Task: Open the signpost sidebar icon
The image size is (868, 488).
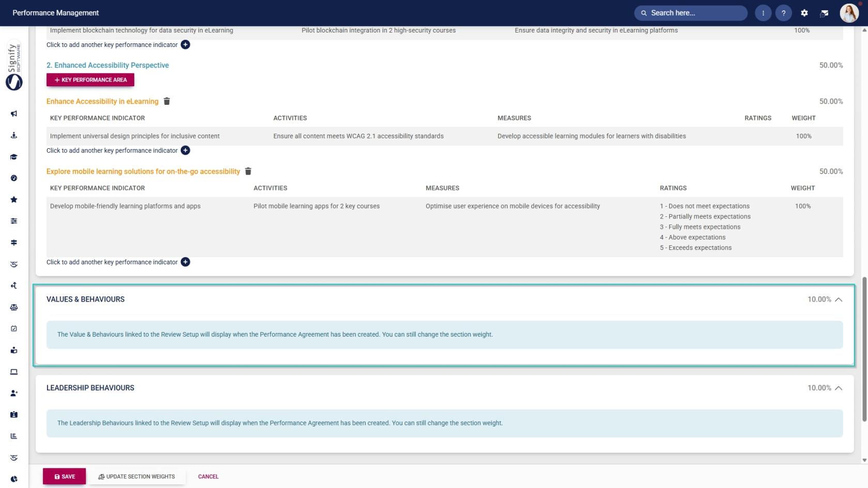Action: [x=14, y=243]
